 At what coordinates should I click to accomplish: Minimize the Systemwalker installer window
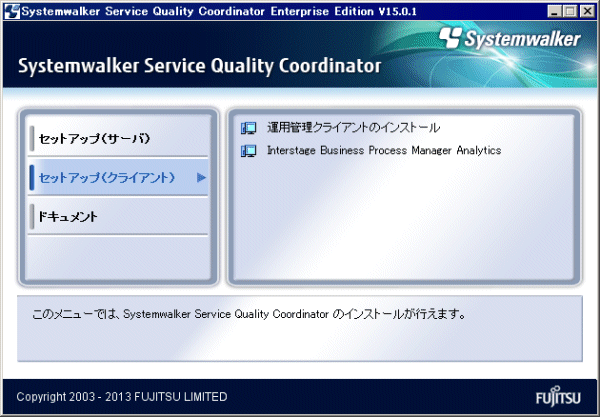(554, 11)
